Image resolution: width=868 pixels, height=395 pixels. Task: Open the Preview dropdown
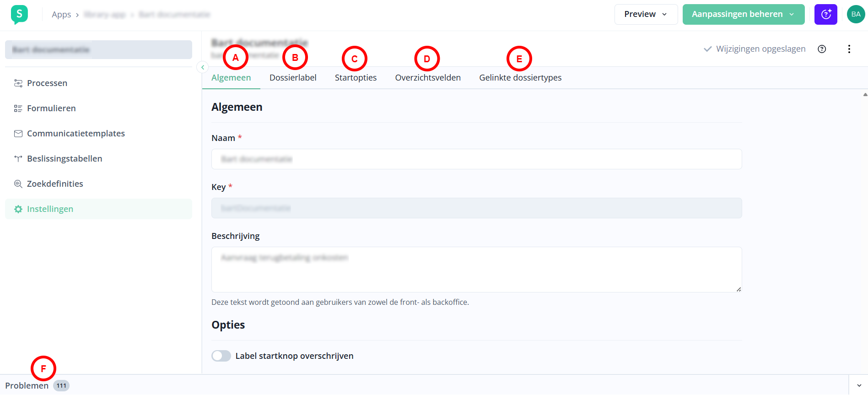pos(645,15)
